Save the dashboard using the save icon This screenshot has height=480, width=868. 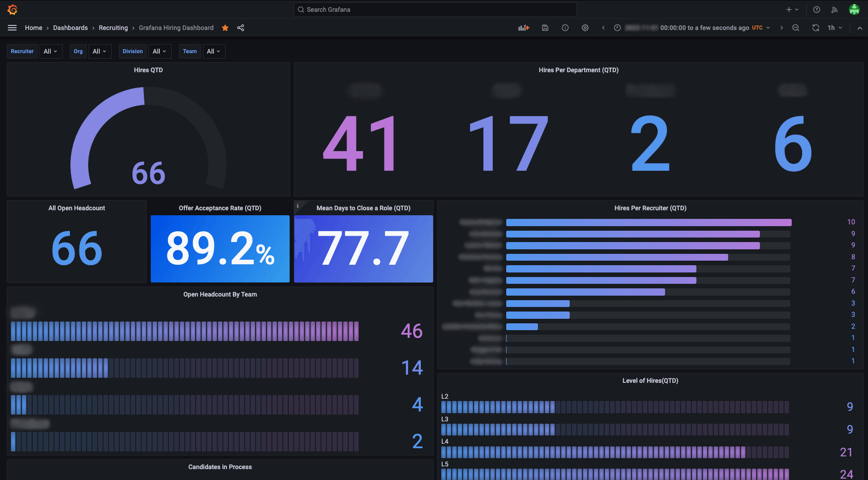coord(545,28)
